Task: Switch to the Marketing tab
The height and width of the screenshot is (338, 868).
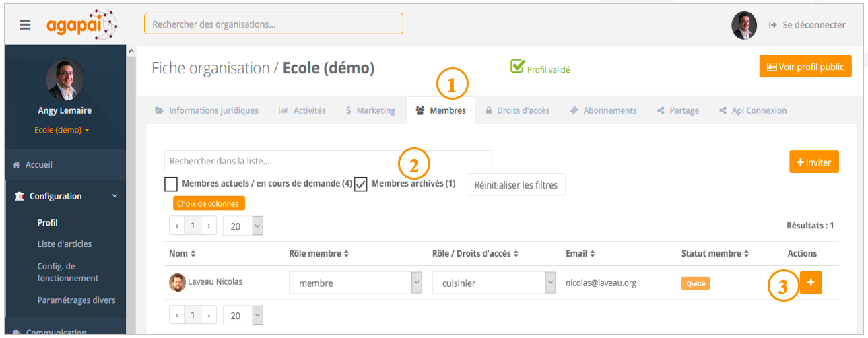Action: tap(371, 110)
